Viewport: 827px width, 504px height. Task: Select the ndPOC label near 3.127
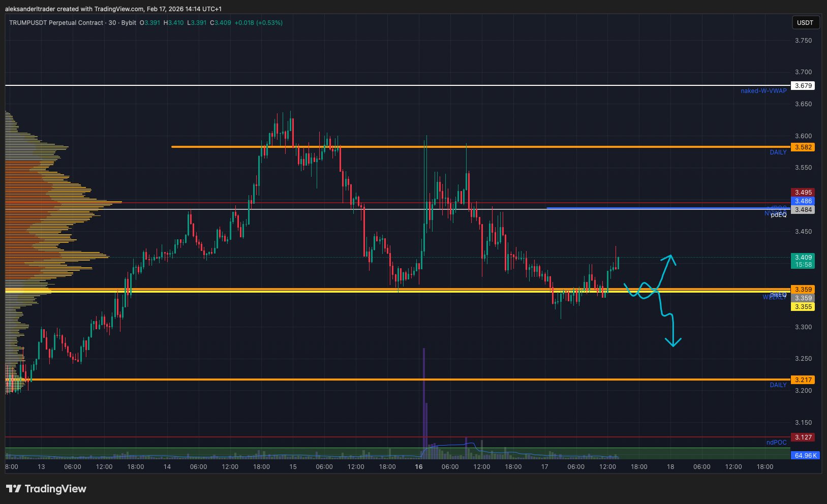point(776,443)
